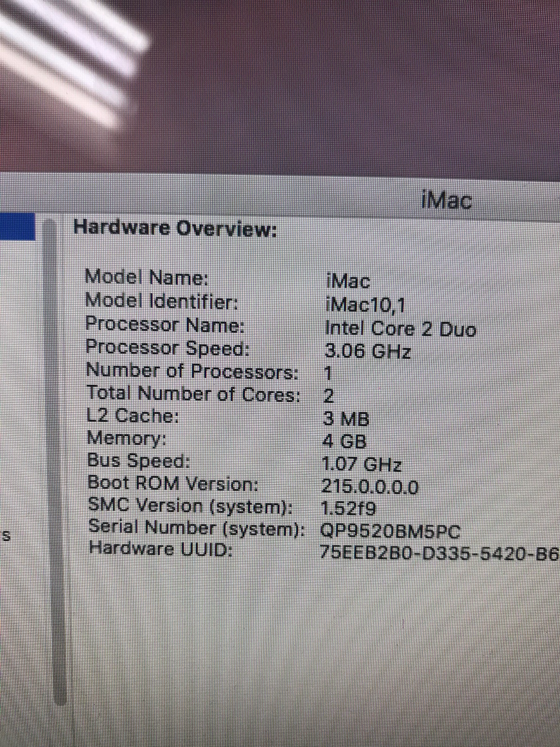Click the Processor Speed label

167,348
